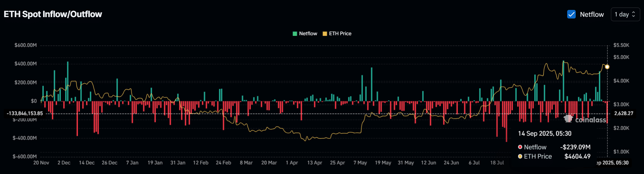644x174 pixels.
Task: Click the 13 Apr date axis label
Action: coord(314,163)
